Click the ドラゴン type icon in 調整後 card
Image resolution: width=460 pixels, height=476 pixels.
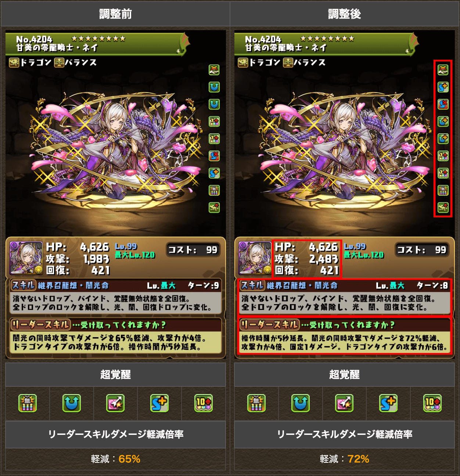point(243,63)
